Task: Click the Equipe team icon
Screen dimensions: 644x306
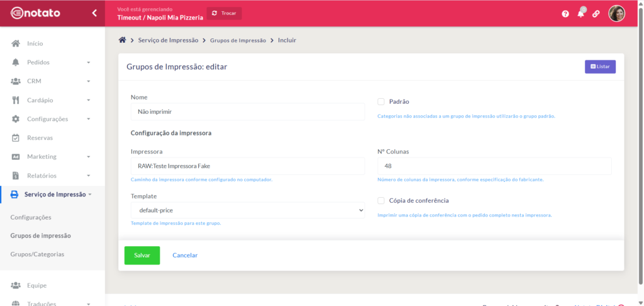Action: pyautogui.click(x=16, y=285)
